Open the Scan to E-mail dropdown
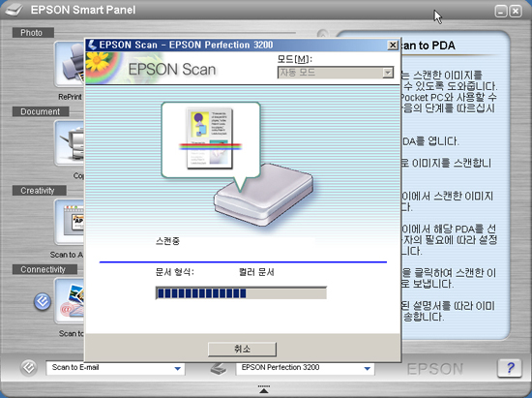532x398 pixels. (115, 368)
